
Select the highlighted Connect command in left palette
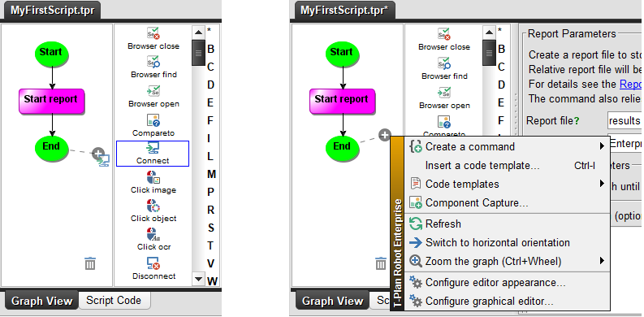(153, 154)
